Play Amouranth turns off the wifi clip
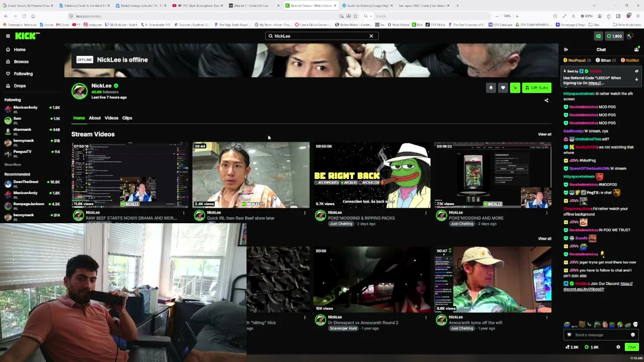 tap(493, 280)
